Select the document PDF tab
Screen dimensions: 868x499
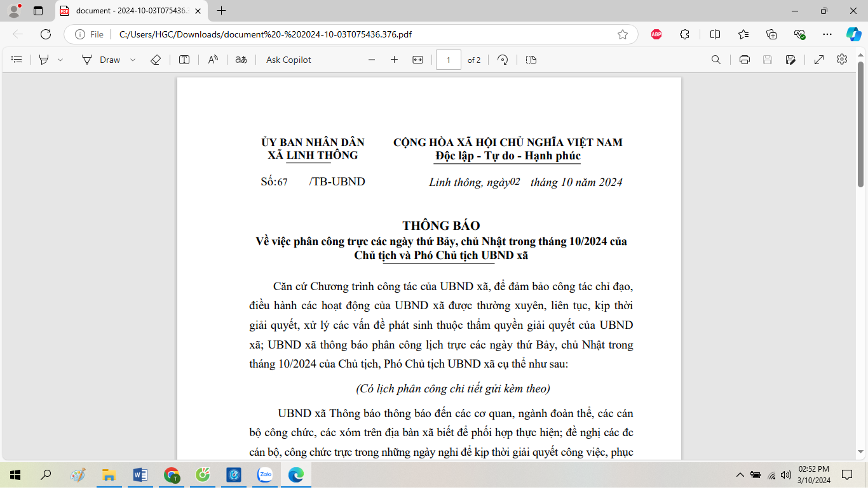[x=130, y=11]
